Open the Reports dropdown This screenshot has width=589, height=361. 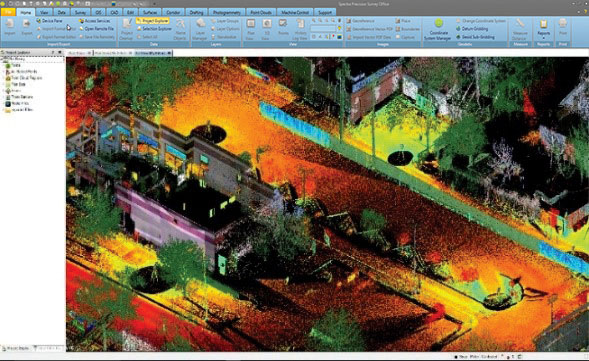[543, 28]
